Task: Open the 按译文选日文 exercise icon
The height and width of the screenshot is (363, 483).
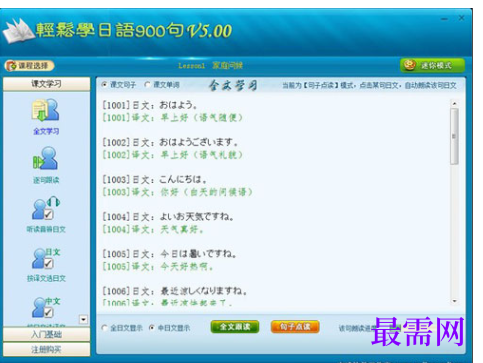Action: (x=46, y=258)
